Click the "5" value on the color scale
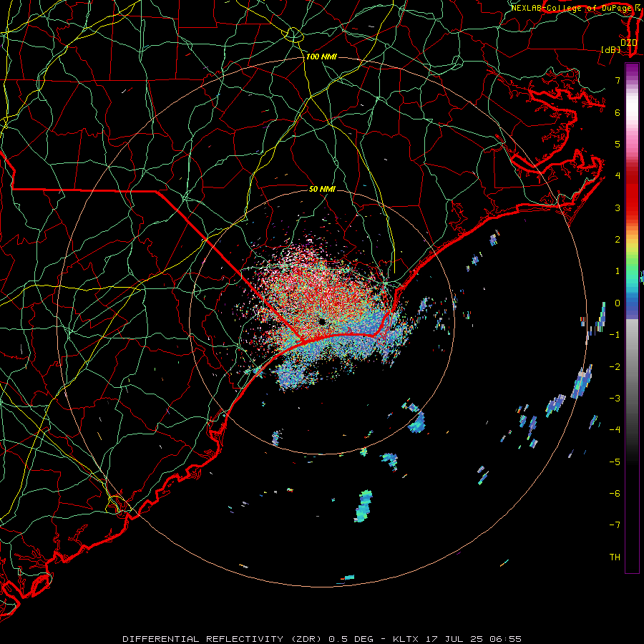Image resolution: width=644 pixels, height=644 pixels. (x=618, y=144)
